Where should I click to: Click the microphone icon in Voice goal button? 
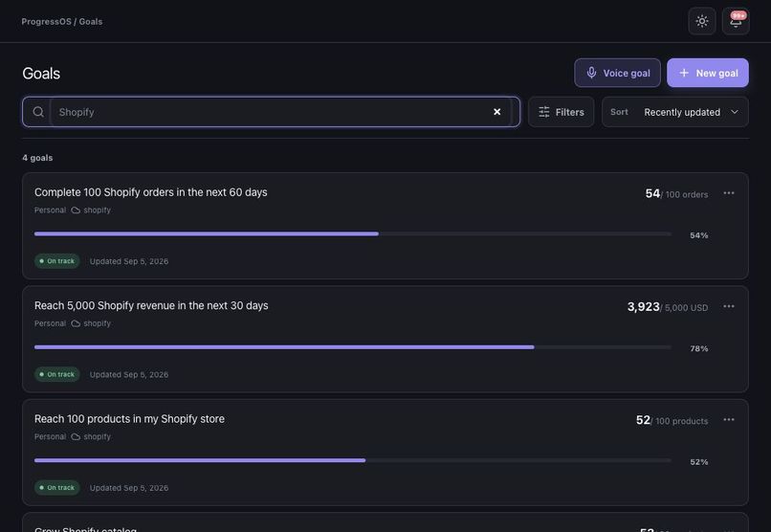591,73
